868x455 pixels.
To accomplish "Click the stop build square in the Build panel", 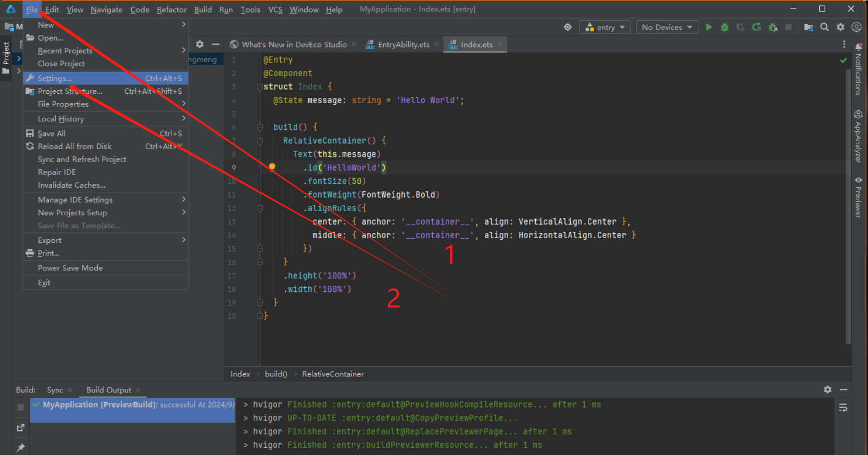I will tap(20, 407).
